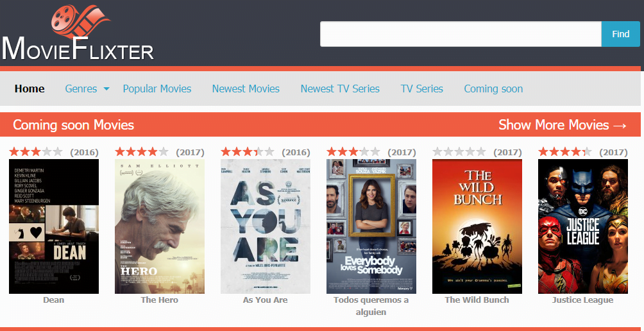Click The Wild Bunch title link
Screen dimensions: 644x331
(477, 300)
